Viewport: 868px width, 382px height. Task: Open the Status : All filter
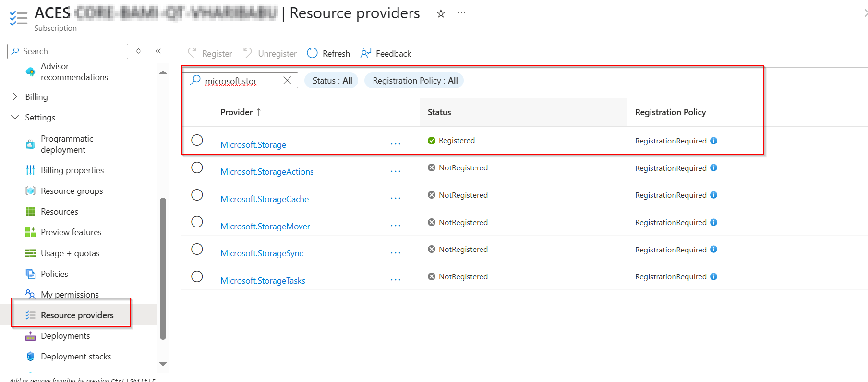[x=332, y=81]
